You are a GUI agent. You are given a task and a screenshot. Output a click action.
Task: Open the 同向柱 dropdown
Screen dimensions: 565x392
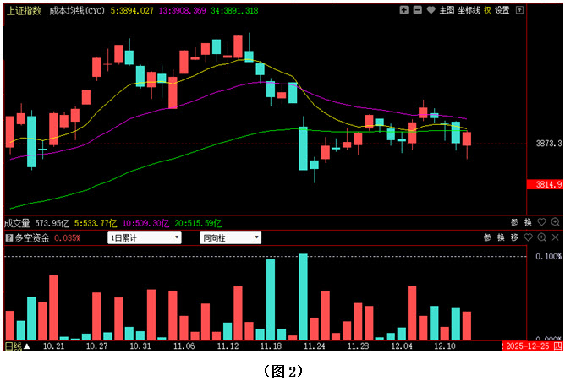point(230,238)
